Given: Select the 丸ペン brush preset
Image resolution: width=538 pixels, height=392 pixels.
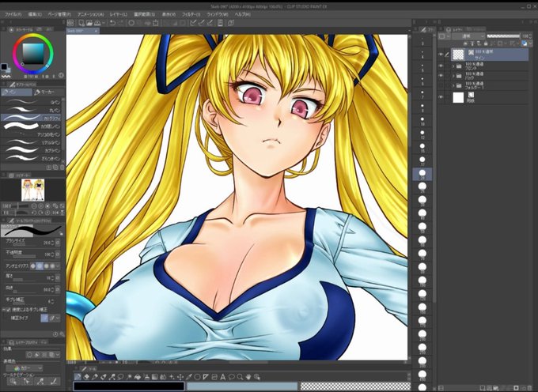Looking at the screenshot, I should click(31, 110).
